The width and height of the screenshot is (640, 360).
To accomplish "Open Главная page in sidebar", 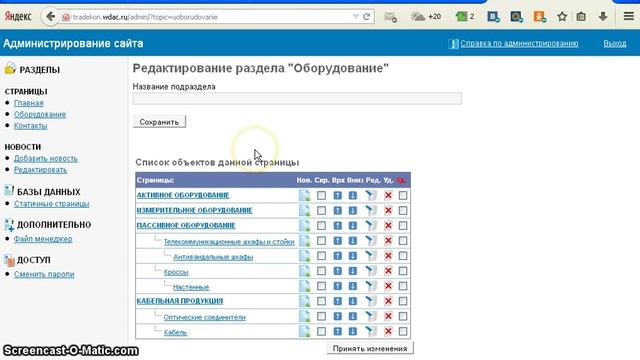I will [x=29, y=103].
